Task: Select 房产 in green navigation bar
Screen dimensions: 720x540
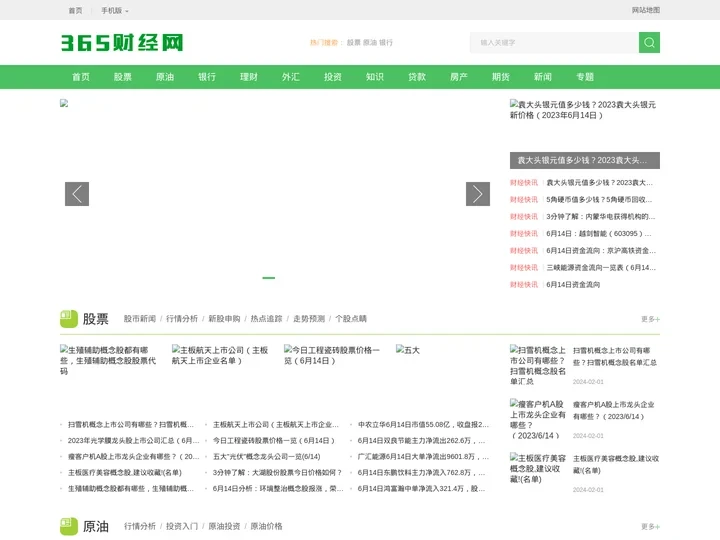Action: (459, 77)
